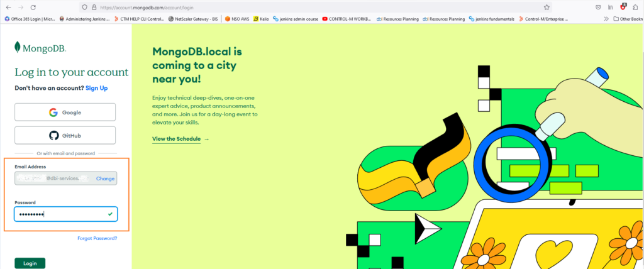Click the green Login button
Image resolution: width=644 pixels, height=269 pixels.
click(x=30, y=263)
